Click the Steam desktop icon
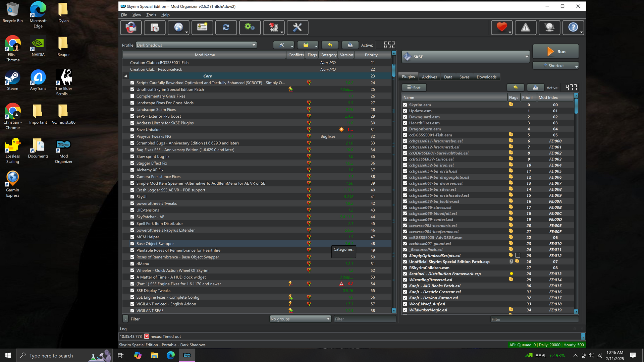Image resolution: width=644 pixels, height=362 pixels. [x=13, y=80]
